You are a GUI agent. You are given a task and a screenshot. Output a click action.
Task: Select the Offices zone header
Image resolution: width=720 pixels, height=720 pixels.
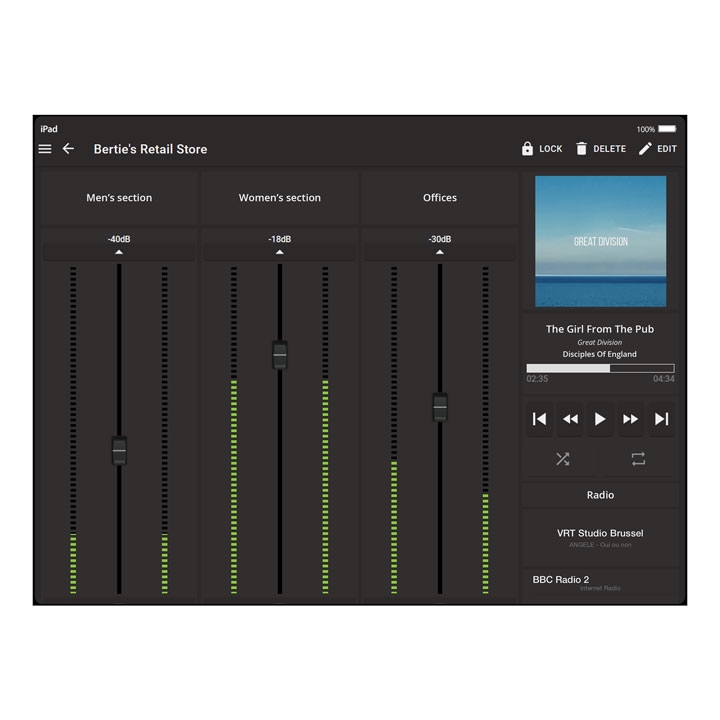tap(440, 198)
